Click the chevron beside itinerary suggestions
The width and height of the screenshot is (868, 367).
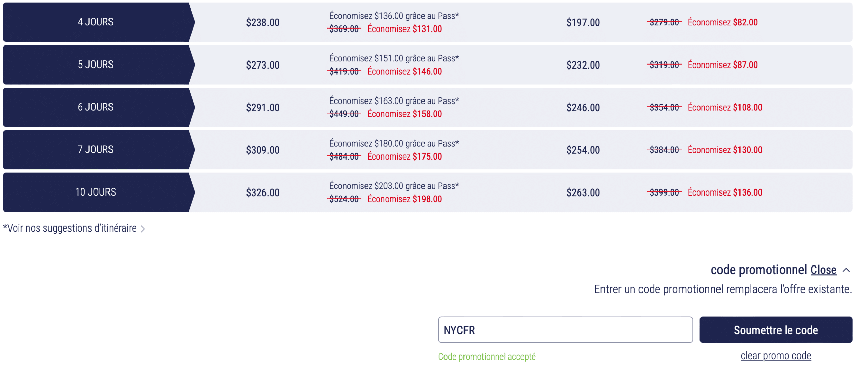[x=143, y=229]
